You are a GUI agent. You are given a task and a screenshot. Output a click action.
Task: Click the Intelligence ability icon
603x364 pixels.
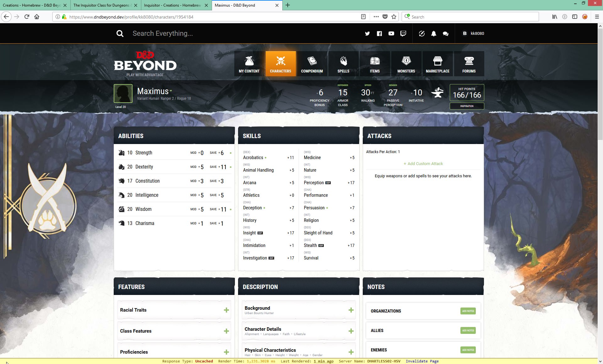coord(121,195)
